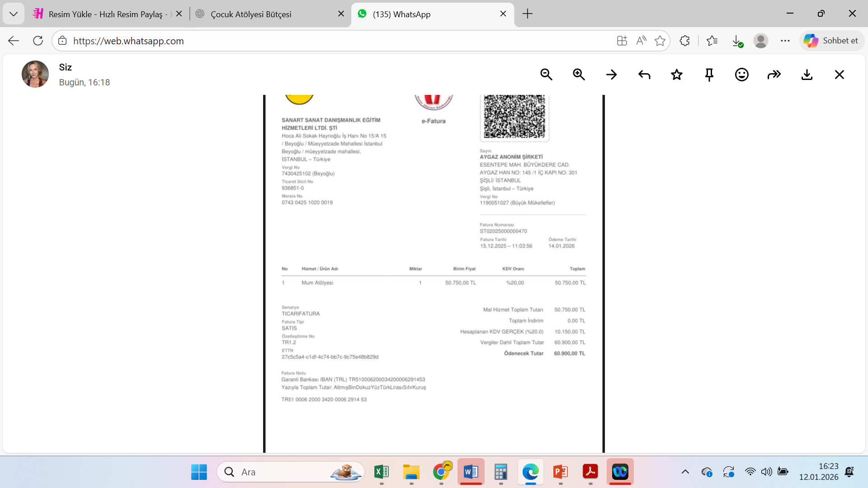This screenshot has height=488, width=868.
Task: Switch to the Çocuk Atölyesi Bütçesi tab
Action: 270,14
